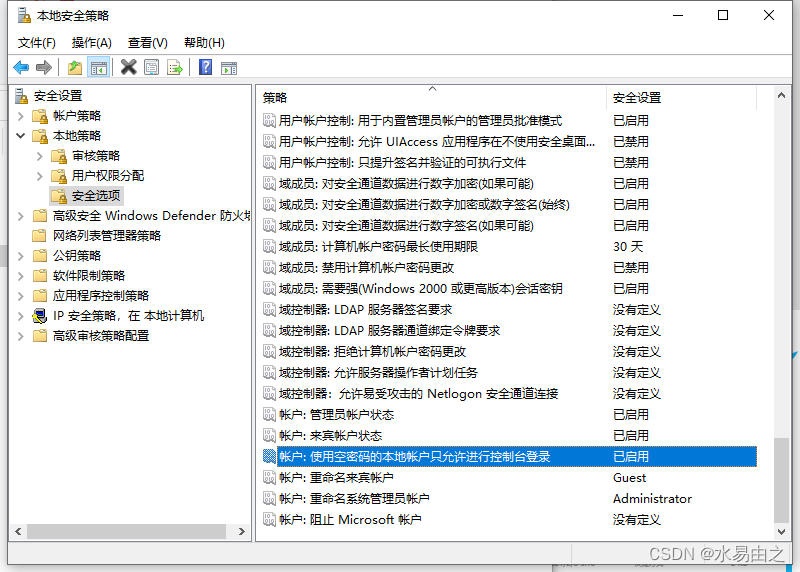The width and height of the screenshot is (800, 572).
Task: Click the 本地安全策略 title bar icon
Action: (24, 15)
